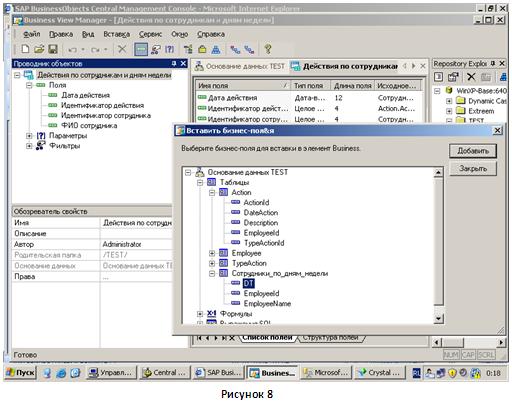
Task: Click Описание property value field
Action: pos(136,234)
